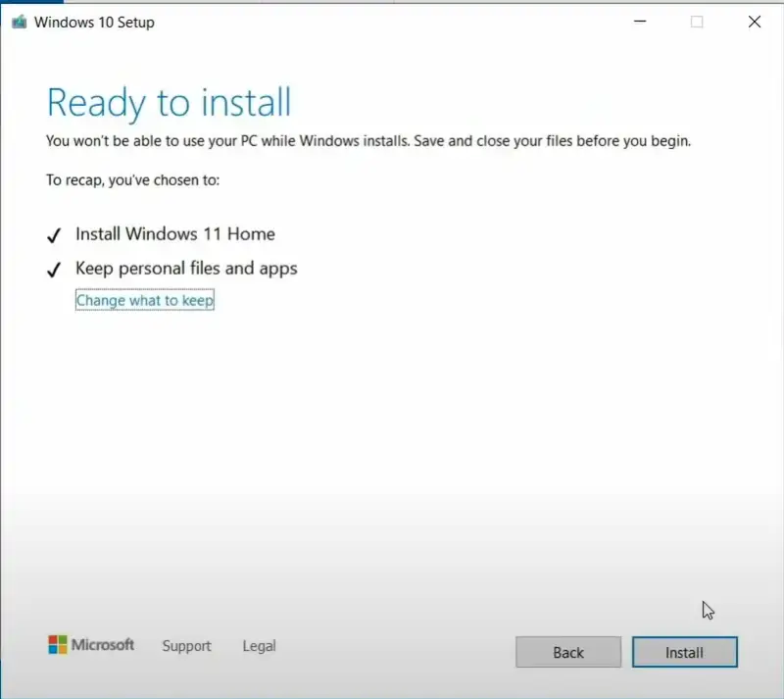Open the Legal link
This screenshot has width=784, height=699.
259,645
